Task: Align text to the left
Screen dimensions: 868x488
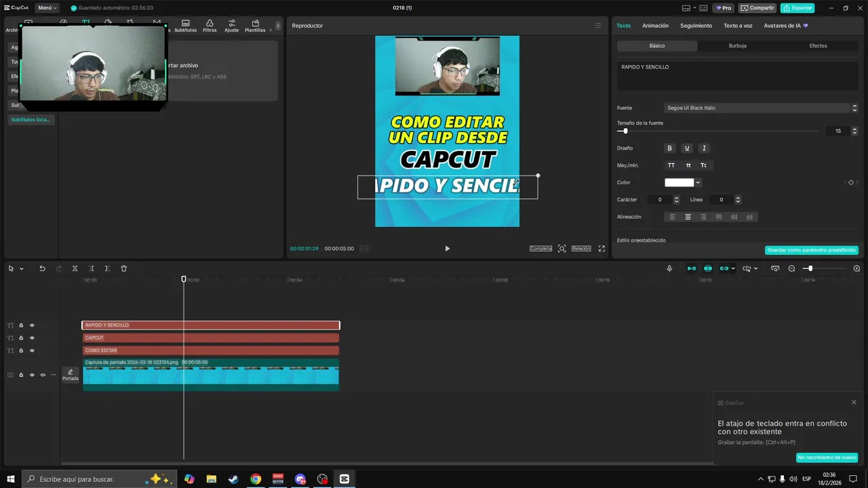Action: click(x=673, y=217)
